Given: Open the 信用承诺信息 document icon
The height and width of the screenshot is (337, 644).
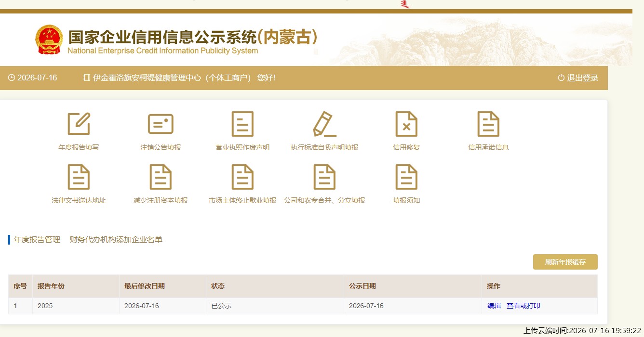Looking at the screenshot, I should (x=488, y=124).
